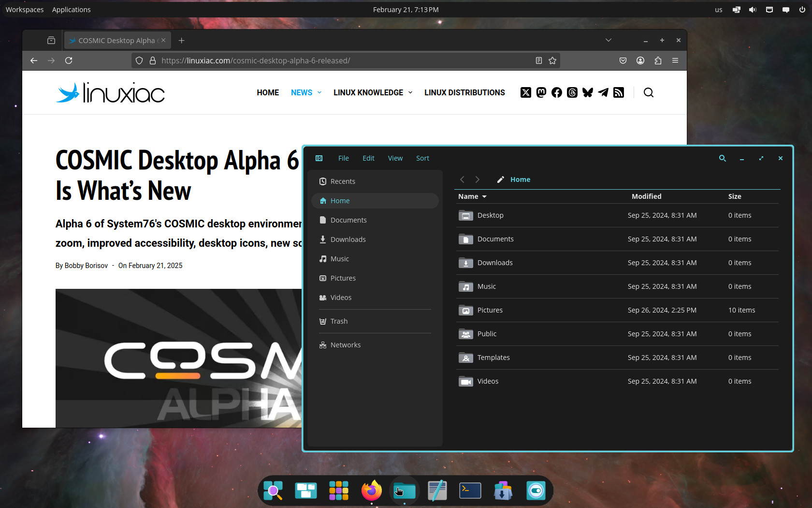Open linuxiac's Mastodon icon
The width and height of the screenshot is (812, 508).
click(x=541, y=92)
